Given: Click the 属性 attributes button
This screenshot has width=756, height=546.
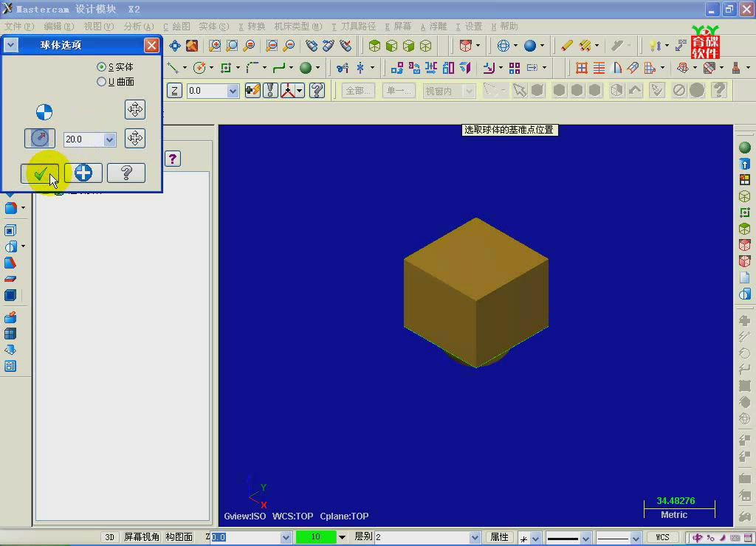Looking at the screenshot, I should [500, 537].
